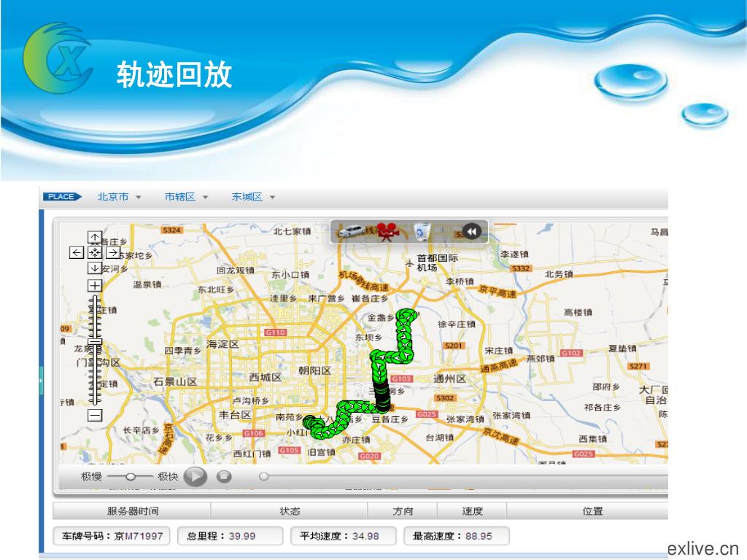Pan the map downward with down arrow

pyautogui.click(x=95, y=268)
